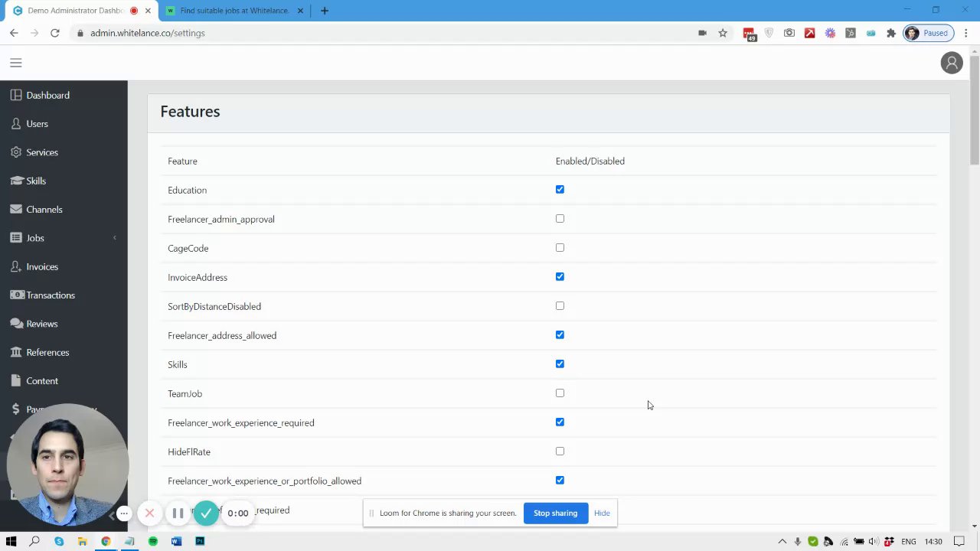The width and height of the screenshot is (980, 551).
Task: Click the camera icon in address bar
Action: (702, 33)
